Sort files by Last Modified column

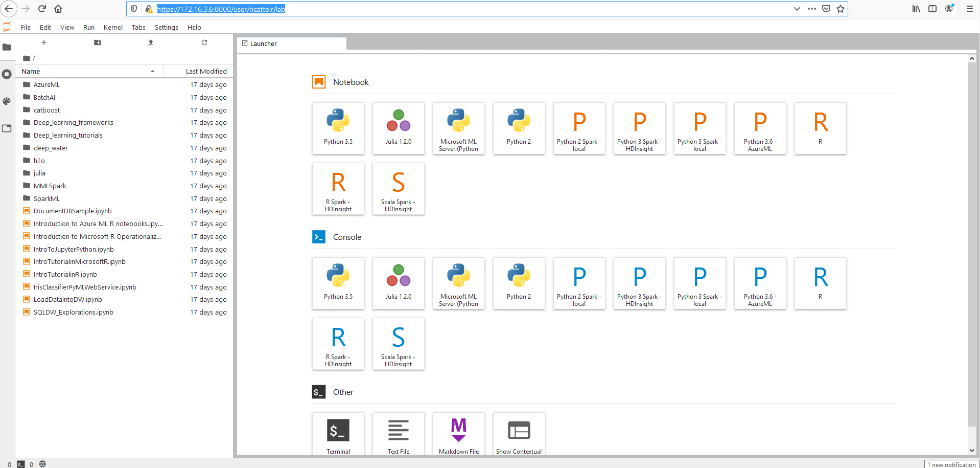(x=198, y=71)
